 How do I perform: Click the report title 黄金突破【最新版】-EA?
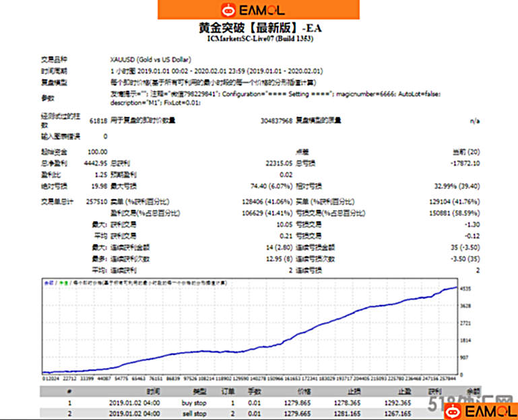[x=260, y=28]
